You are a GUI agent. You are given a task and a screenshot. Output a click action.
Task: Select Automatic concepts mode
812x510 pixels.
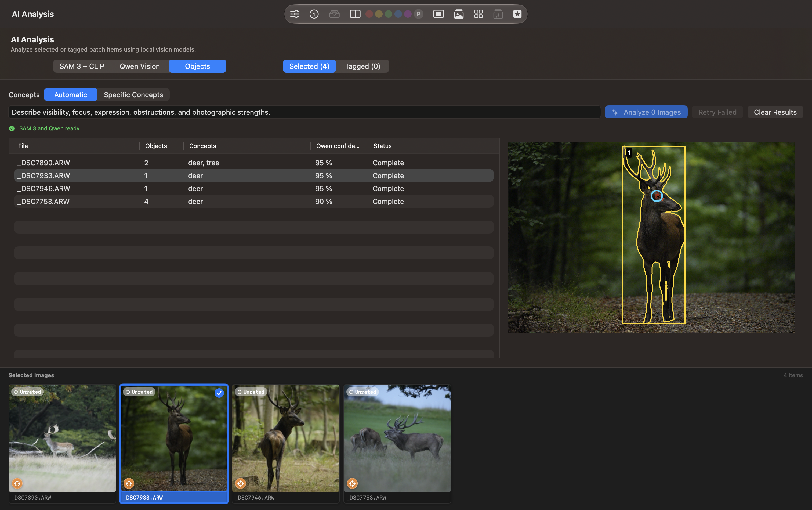click(x=71, y=95)
